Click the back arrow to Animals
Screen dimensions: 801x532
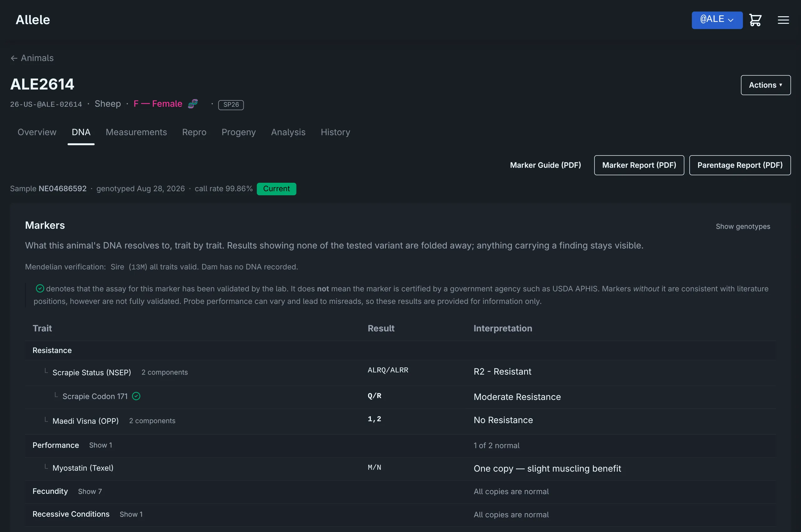click(32, 58)
